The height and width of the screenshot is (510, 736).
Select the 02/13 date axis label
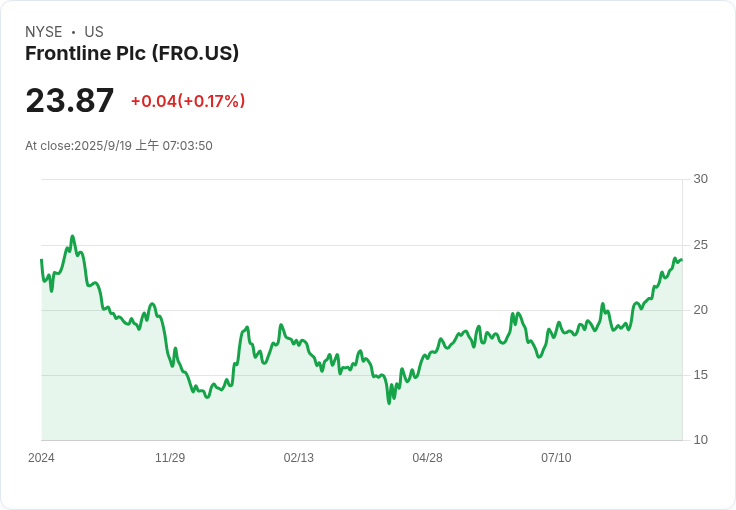point(299,458)
